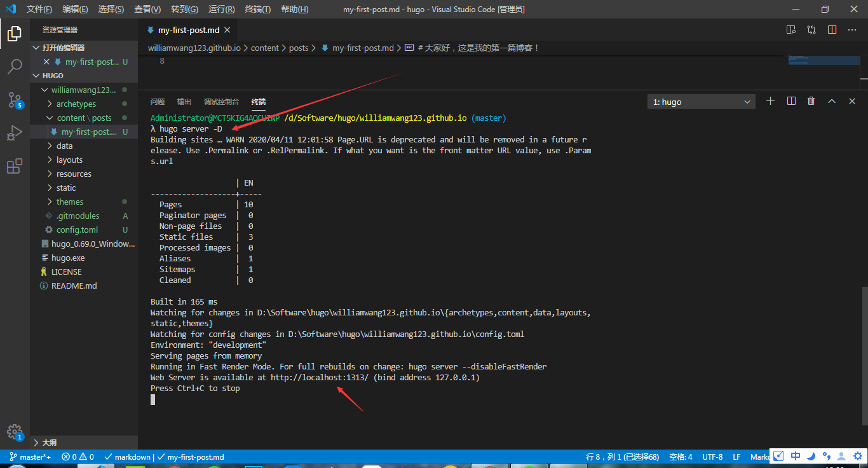Image resolution: width=868 pixels, height=468 pixels.
Task: Switch to the 问题 panel tab
Action: [158, 102]
